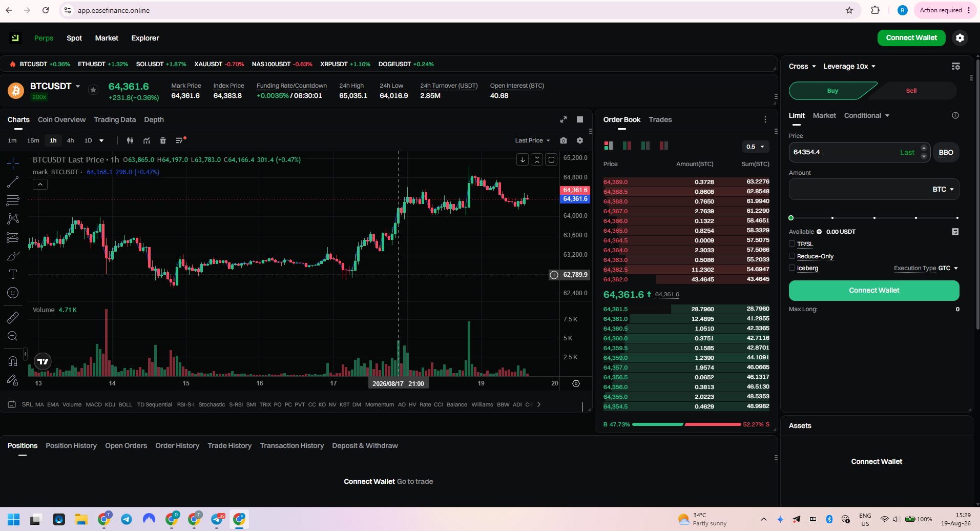This screenshot has height=531, width=980.
Task: Expand the Cross margin mode dropdown
Action: click(802, 66)
